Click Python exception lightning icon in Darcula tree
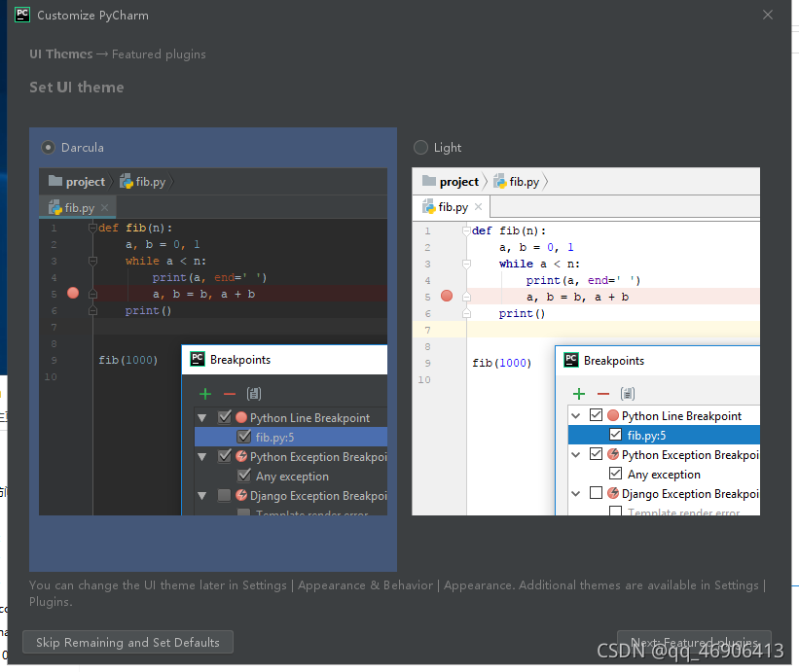799x672 pixels. [241, 456]
